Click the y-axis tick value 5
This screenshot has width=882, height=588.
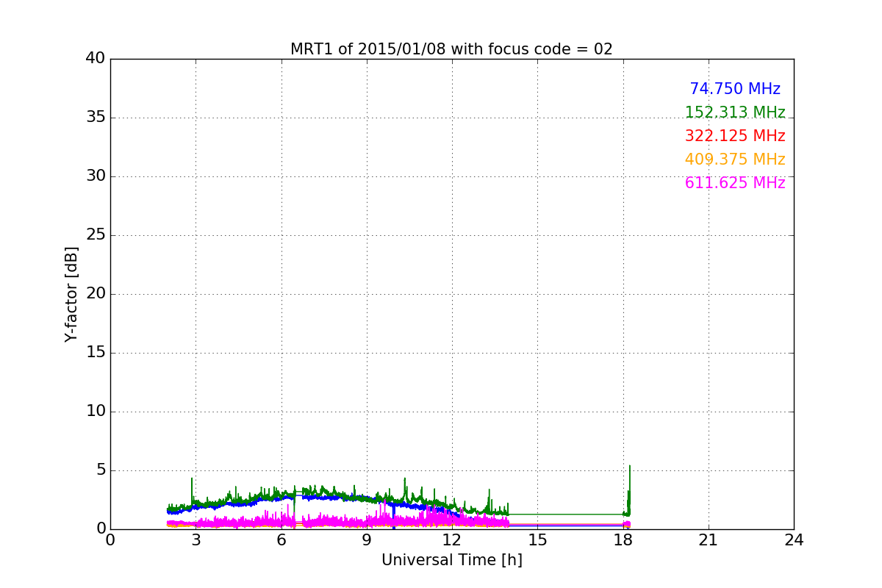[100, 470]
